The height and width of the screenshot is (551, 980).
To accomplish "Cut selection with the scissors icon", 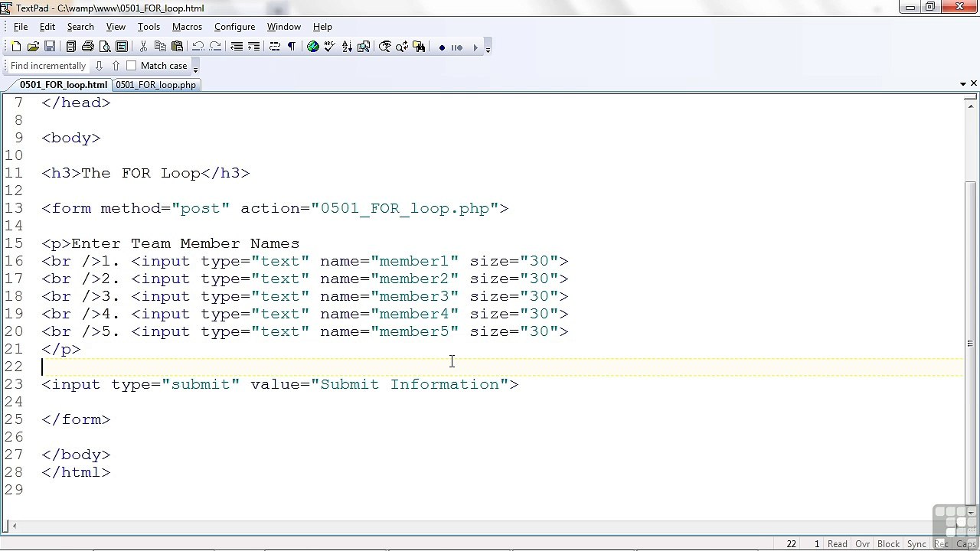I will [x=143, y=47].
